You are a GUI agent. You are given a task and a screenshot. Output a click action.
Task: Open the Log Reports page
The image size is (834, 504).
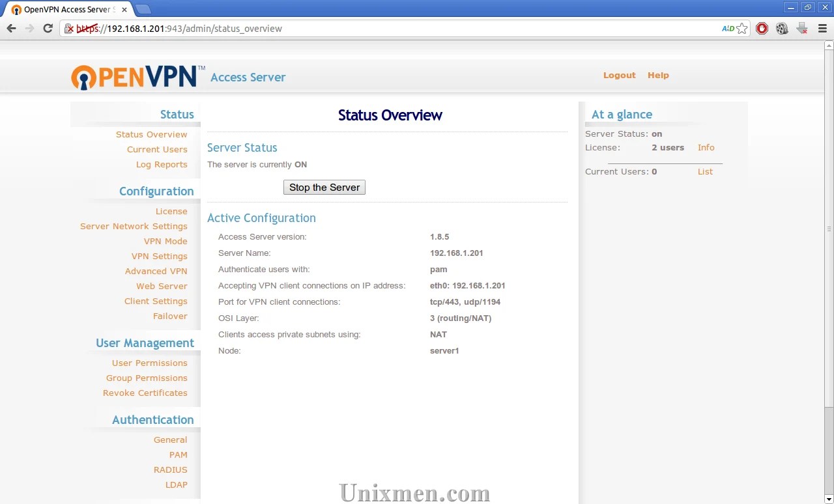[161, 164]
